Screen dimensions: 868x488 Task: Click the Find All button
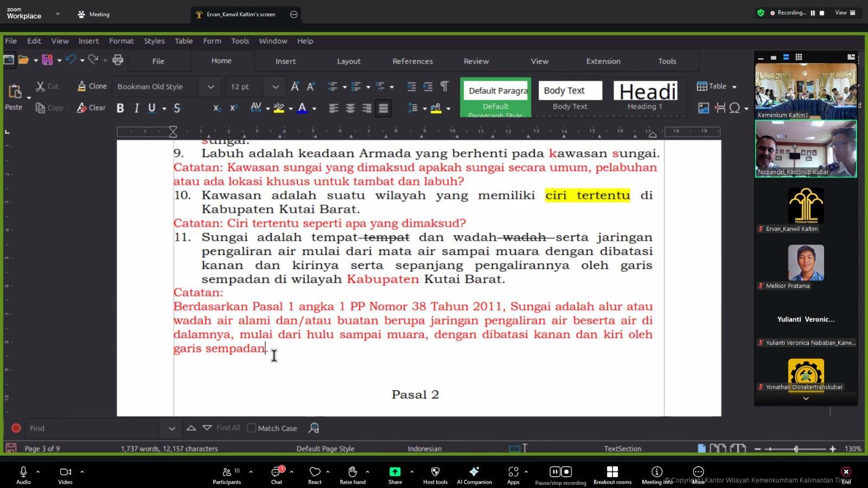point(228,428)
